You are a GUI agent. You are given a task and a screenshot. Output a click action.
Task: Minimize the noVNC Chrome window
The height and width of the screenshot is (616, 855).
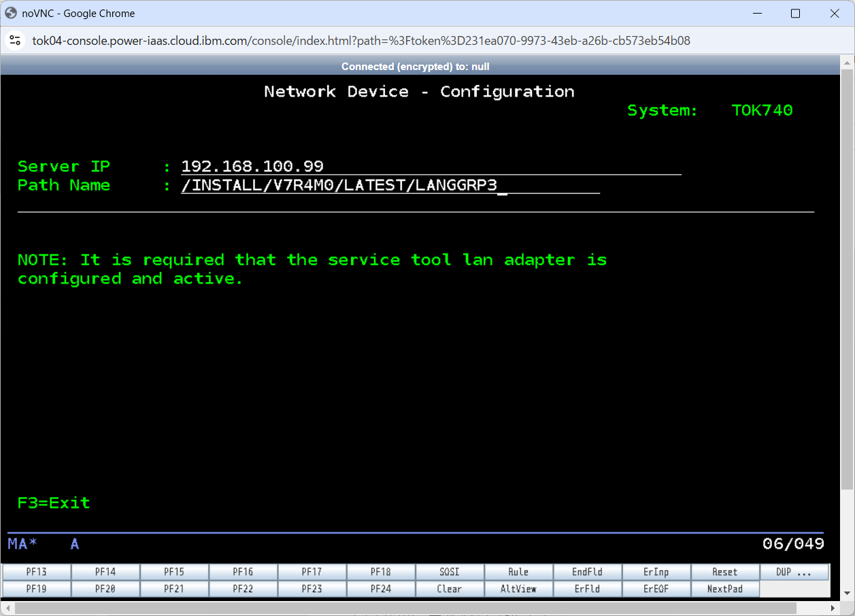[x=756, y=13]
